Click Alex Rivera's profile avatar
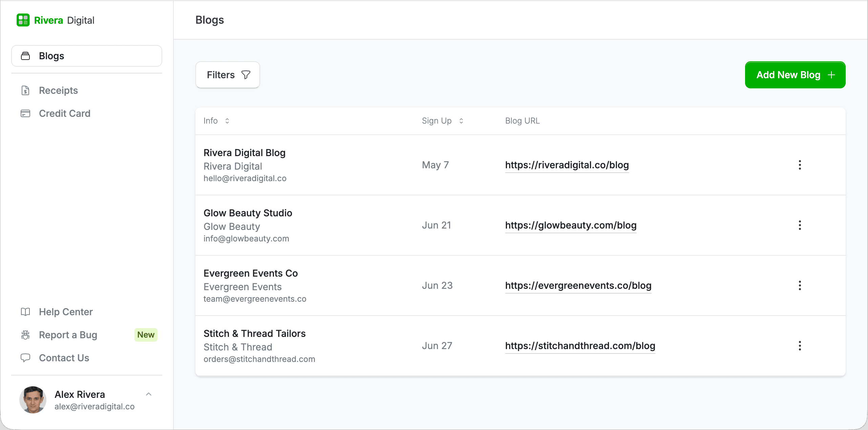The image size is (868, 430). click(33, 400)
